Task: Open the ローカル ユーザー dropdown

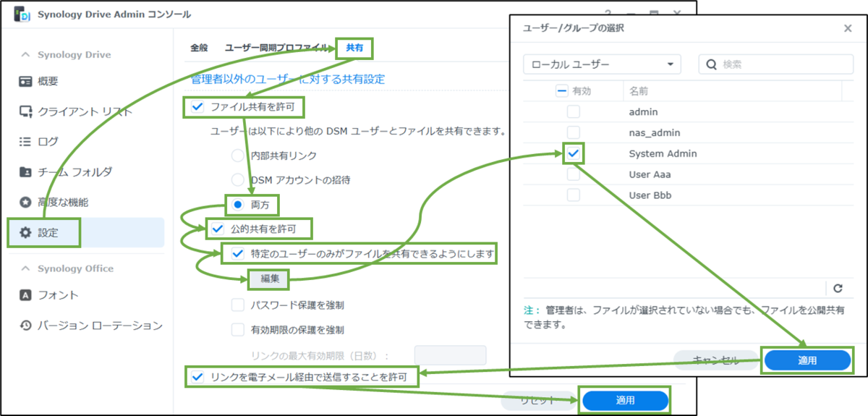Action: tap(603, 64)
